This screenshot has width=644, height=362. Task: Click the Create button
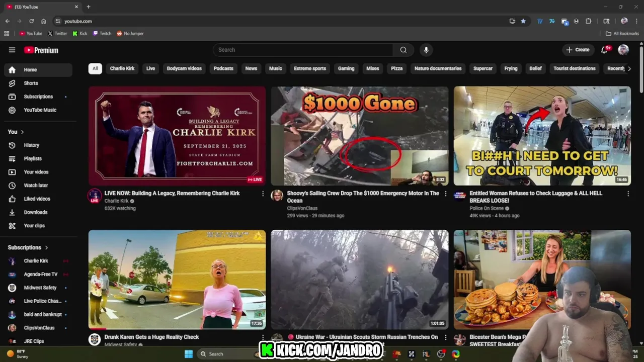click(578, 50)
